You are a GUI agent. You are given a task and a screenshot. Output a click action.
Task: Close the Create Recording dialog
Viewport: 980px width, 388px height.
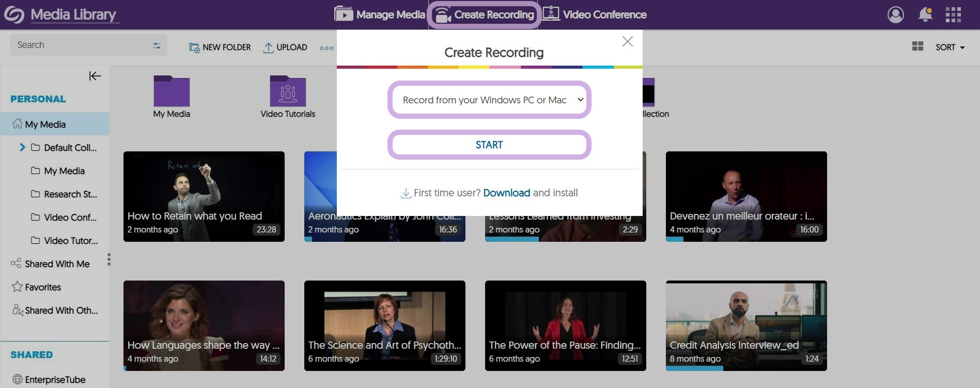627,41
